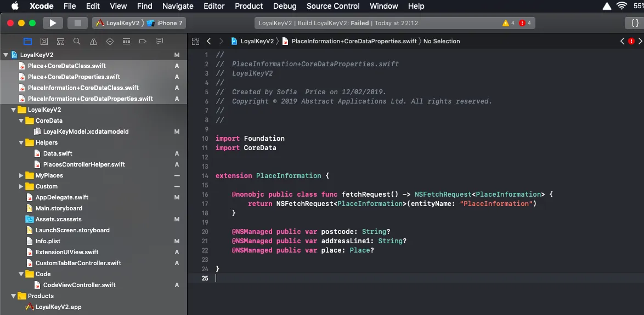The height and width of the screenshot is (315, 644).
Task: Open the Report navigator speech-bubble icon
Action: pyautogui.click(x=160, y=41)
